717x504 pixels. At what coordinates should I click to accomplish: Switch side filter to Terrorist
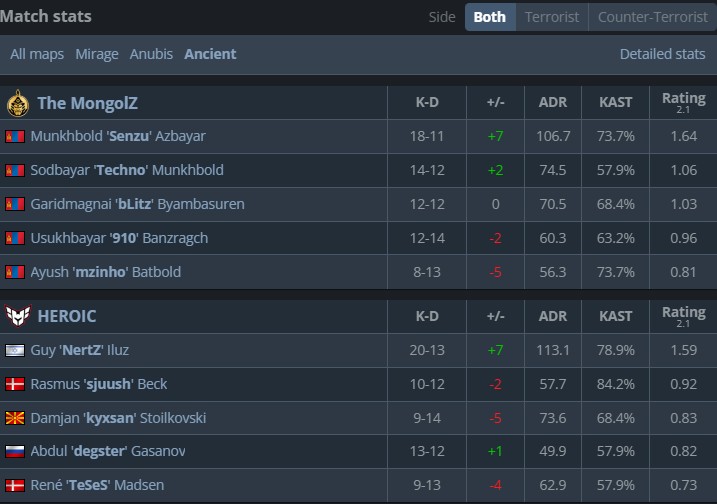click(x=551, y=17)
